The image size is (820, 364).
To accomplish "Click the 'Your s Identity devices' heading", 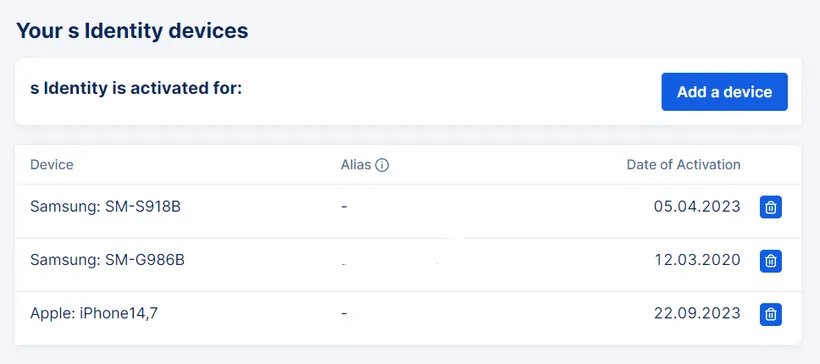I will tap(132, 31).
